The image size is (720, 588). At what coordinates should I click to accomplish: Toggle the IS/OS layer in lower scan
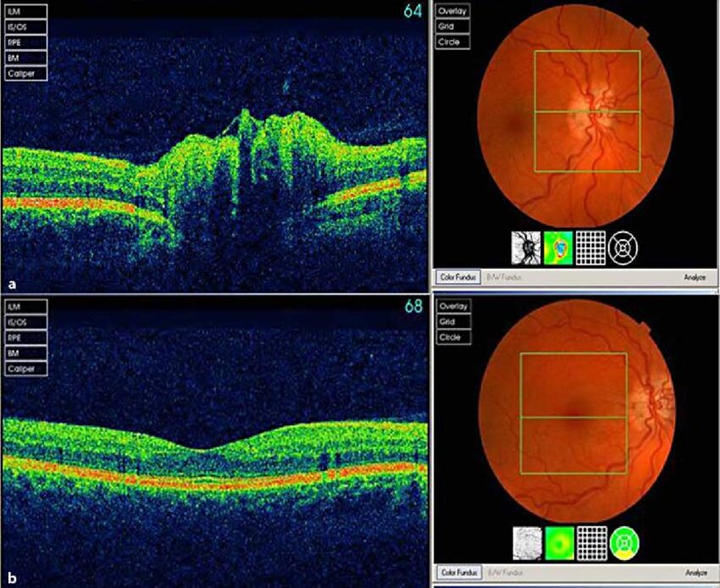pos(25,323)
